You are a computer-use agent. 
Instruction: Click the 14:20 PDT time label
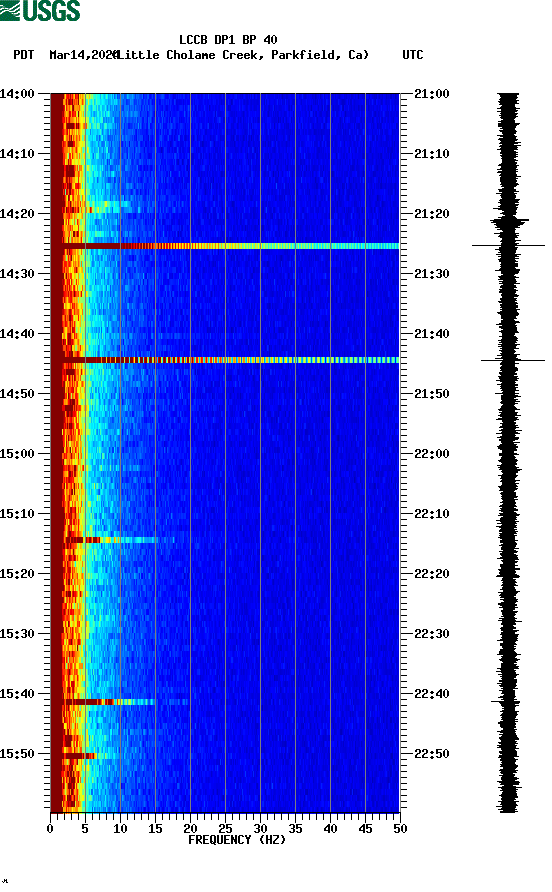click(x=18, y=214)
